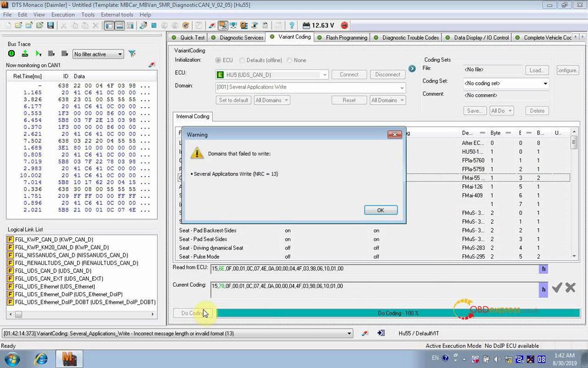Click the Bus Trace filter funnel icon
This screenshot has width=588, height=368.
point(132,54)
